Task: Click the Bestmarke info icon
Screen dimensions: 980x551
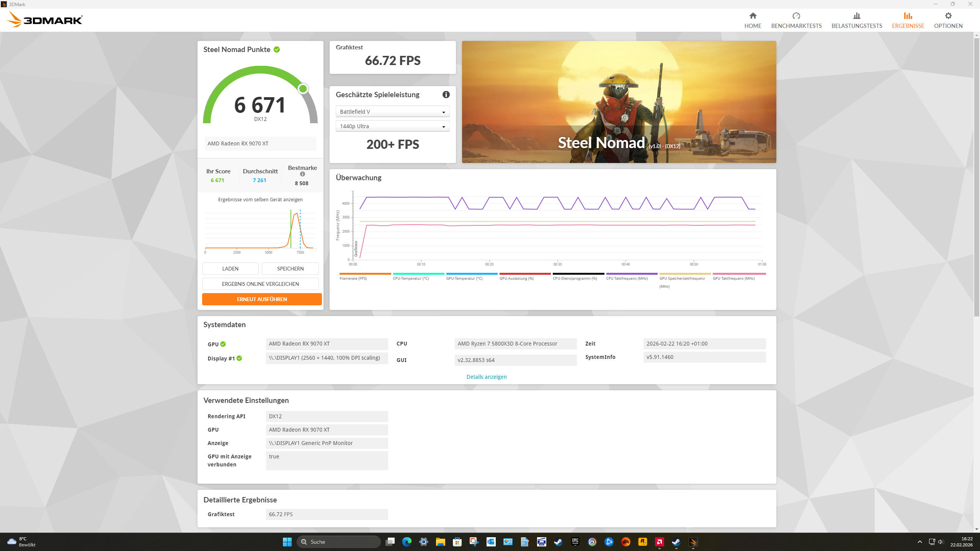Action: [x=302, y=173]
